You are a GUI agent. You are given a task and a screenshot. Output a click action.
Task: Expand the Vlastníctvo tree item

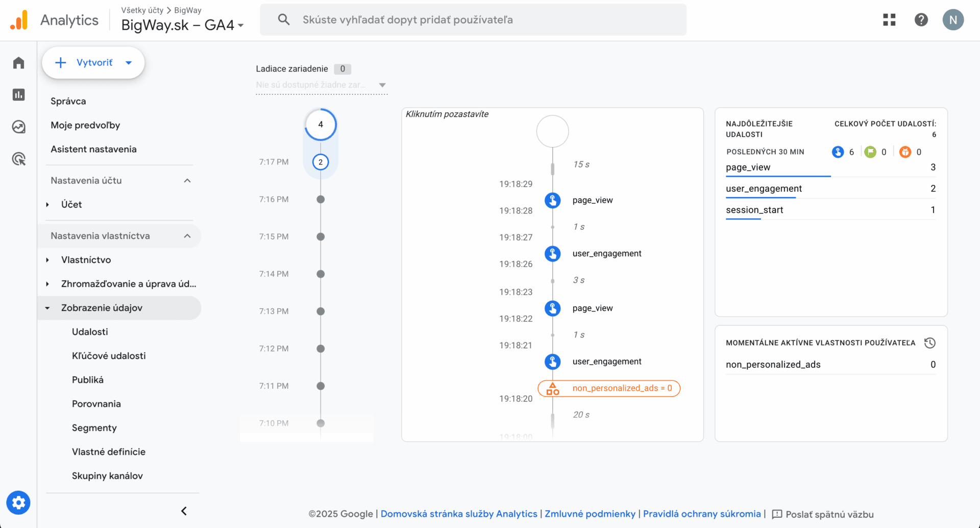click(x=48, y=260)
